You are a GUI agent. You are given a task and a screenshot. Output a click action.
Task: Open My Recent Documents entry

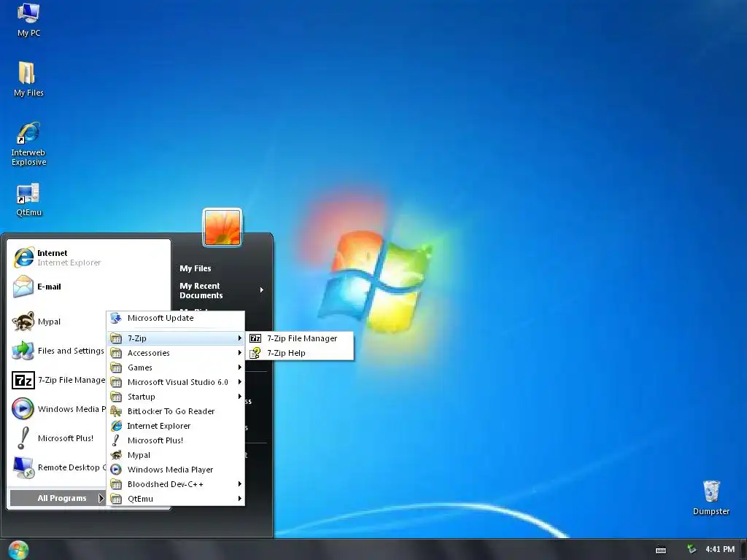pyautogui.click(x=222, y=290)
